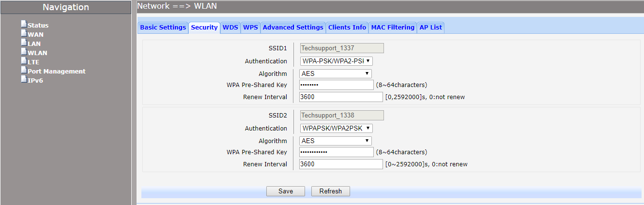Open WLAN in the navigation tree
Image resolution: width=644 pixels, height=205 pixels.
[37, 53]
